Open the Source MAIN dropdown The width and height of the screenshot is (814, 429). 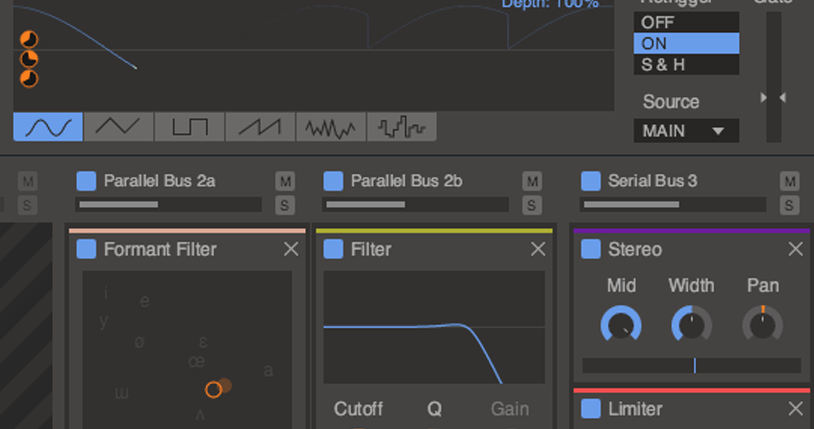coord(686,131)
